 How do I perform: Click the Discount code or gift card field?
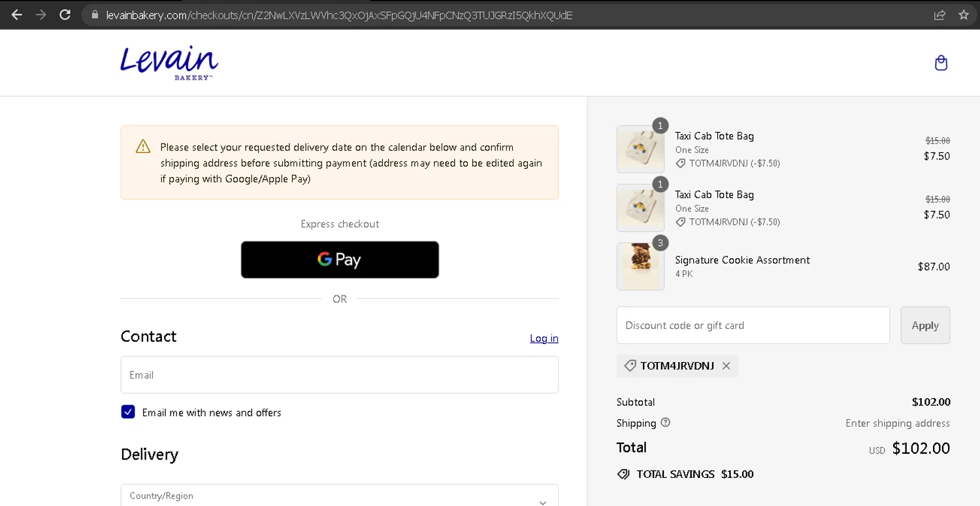pos(753,325)
